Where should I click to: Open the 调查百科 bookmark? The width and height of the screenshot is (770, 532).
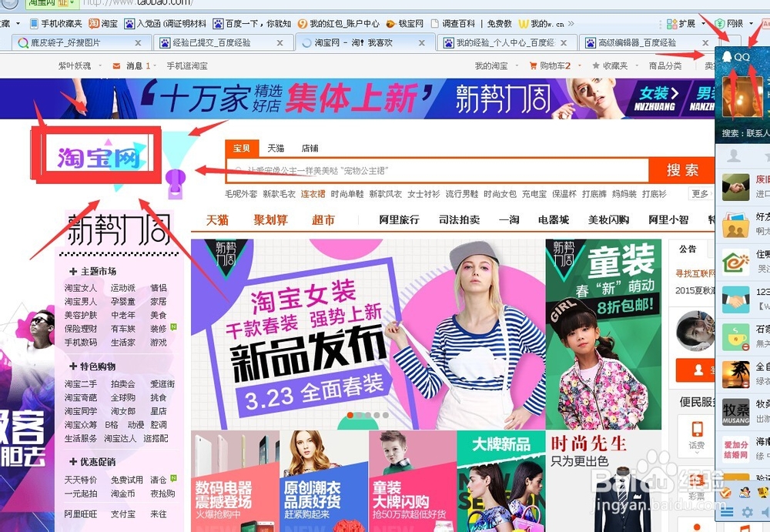[453, 24]
